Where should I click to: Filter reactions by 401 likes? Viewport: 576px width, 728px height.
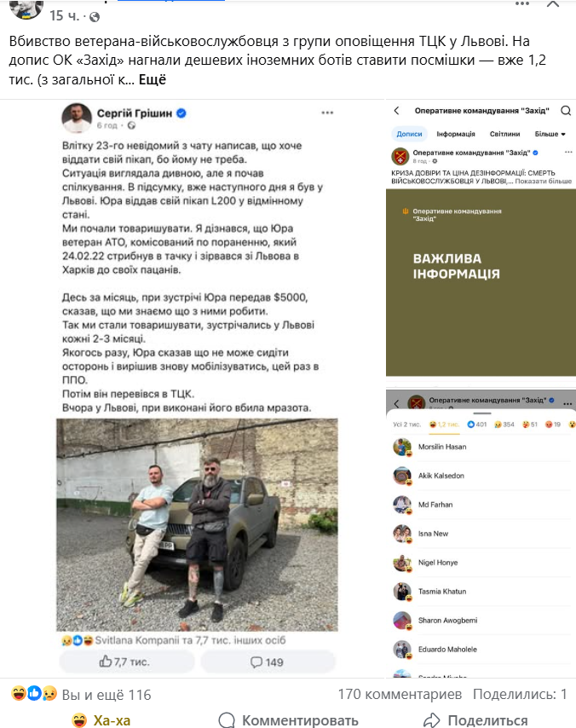476,425
